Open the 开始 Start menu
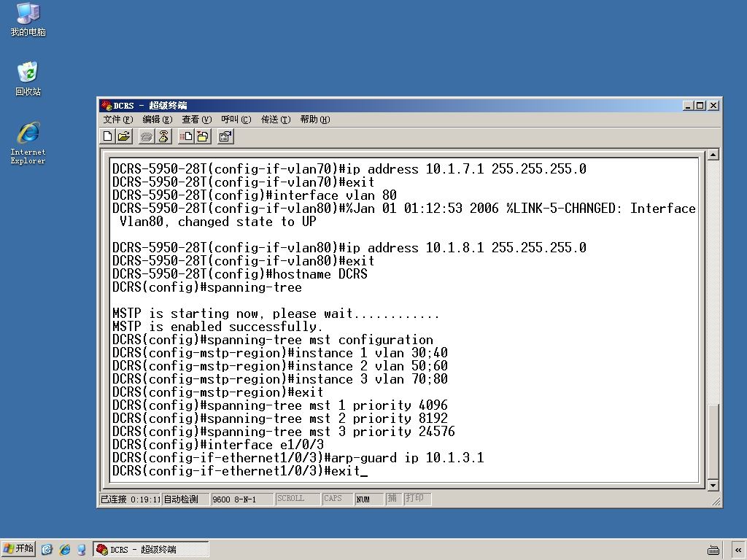 (x=18, y=549)
